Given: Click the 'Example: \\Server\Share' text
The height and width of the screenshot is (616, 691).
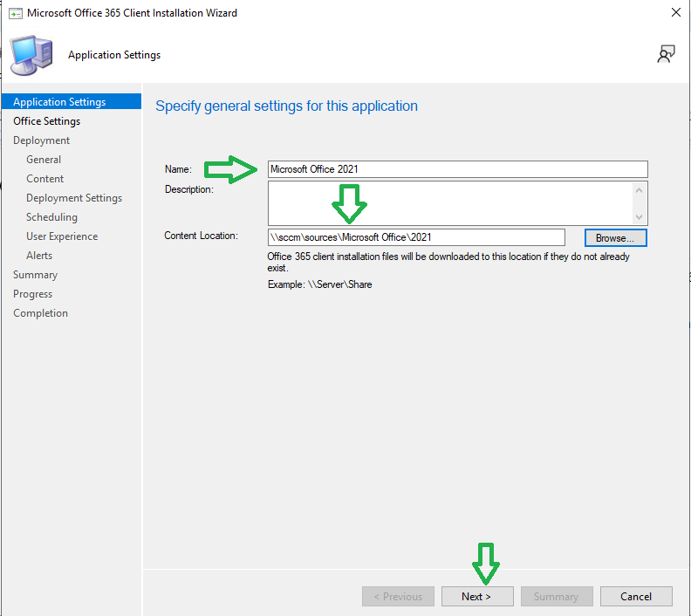Looking at the screenshot, I should pos(320,284).
